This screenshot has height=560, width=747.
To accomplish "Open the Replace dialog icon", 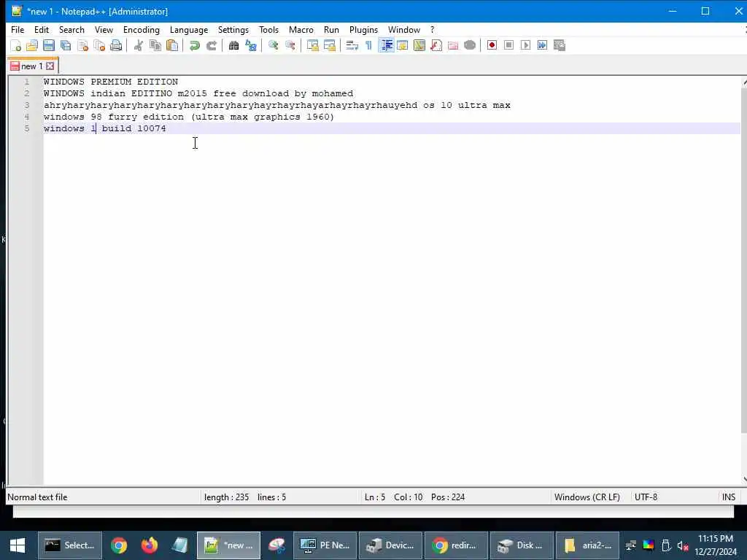I will tap(251, 45).
